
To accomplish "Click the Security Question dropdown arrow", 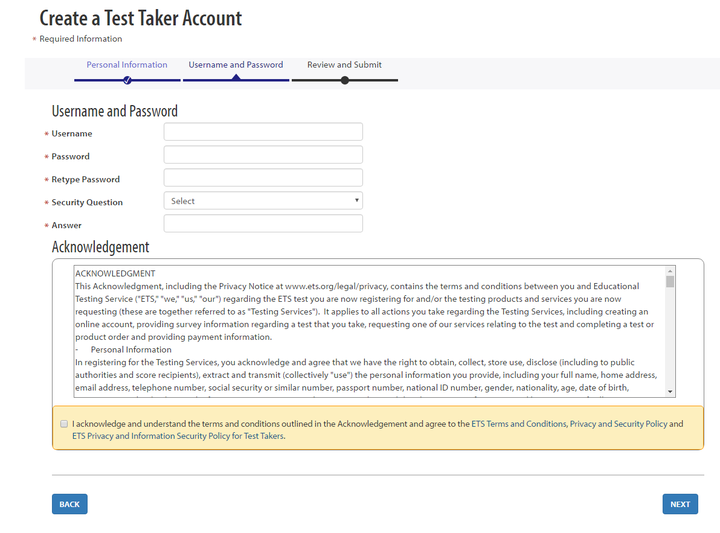I will click(x=356, y=201).
